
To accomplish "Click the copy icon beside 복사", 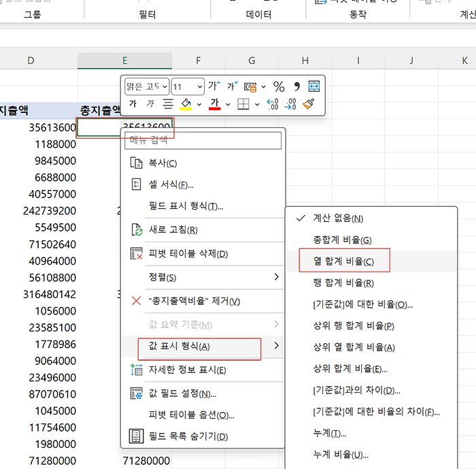I will (x=136, y=163).
